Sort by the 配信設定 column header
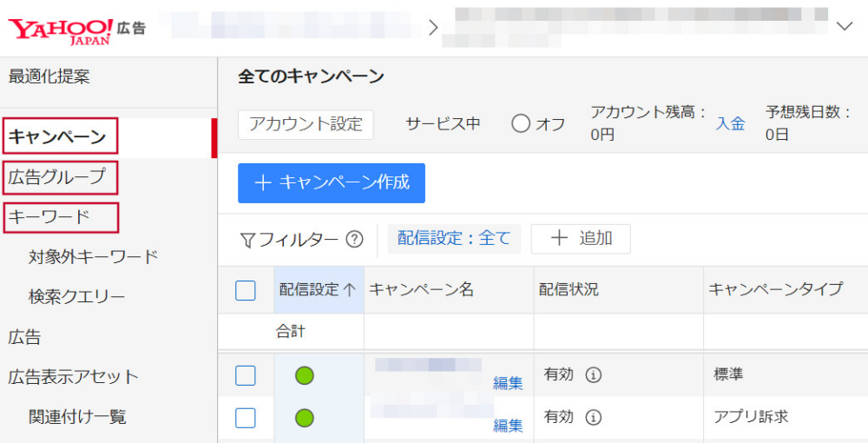Viewport: 868px width, 443px height. pyautogui.click(x=318, y=290)
